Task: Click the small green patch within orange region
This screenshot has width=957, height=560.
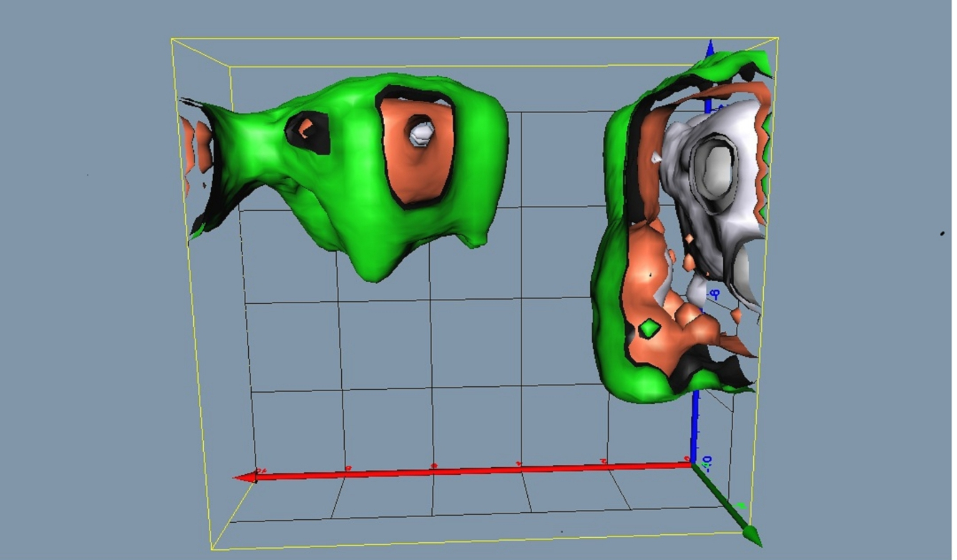Action: 649,328
